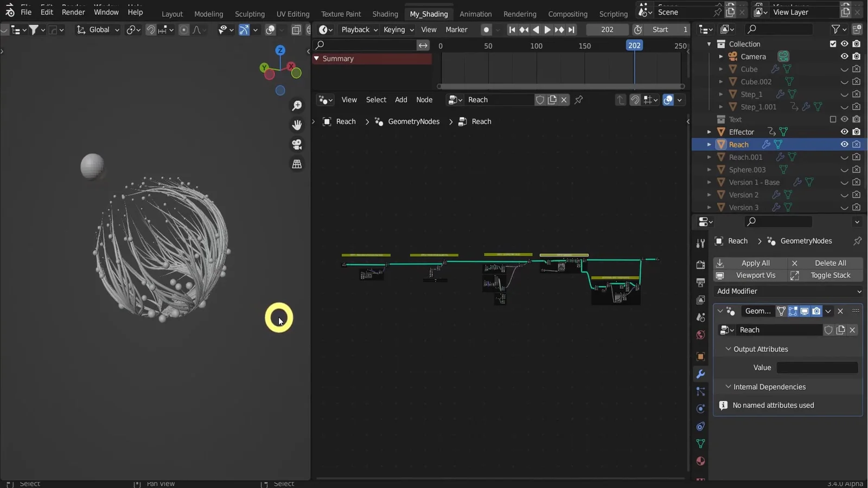This screenshot has height=488, width=868.
Task: Click the pin icon in the node editor header
Action: pyautogui.click(x=579, y=100)
